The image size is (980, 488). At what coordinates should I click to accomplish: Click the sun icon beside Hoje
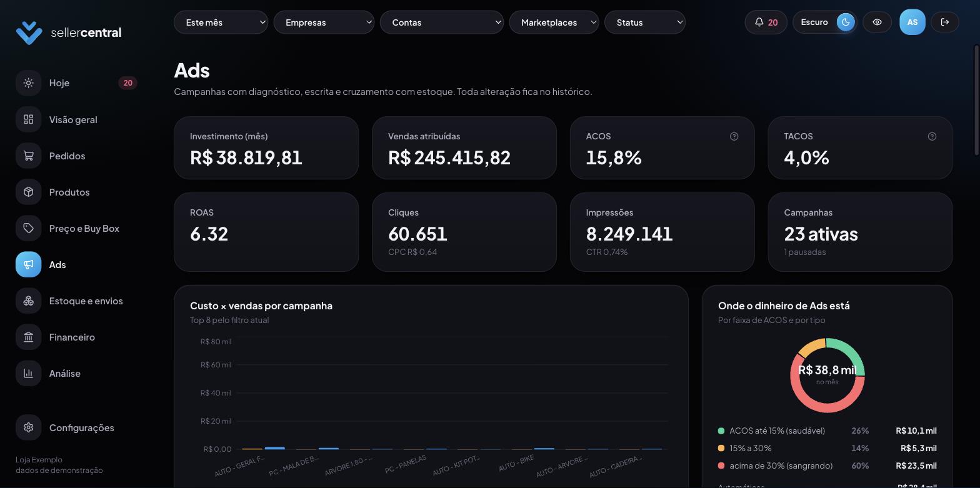click(x=28, y=82)
